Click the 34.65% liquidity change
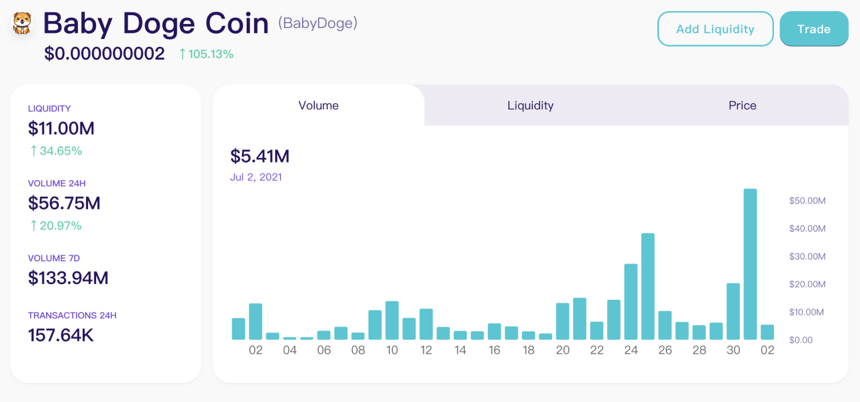The image size is (860, 402). click(x=55, y=151)
